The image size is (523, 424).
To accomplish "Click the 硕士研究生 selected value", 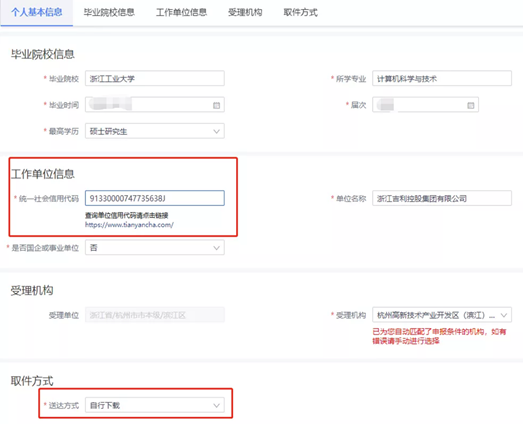I will pyautogui.click(x=108, y=131).
